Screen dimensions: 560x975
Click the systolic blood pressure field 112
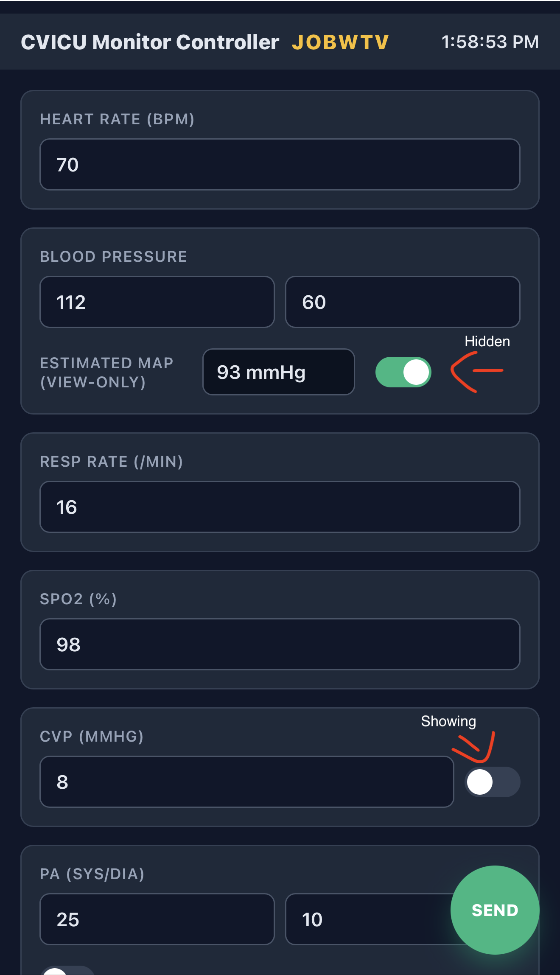point(157,302)
